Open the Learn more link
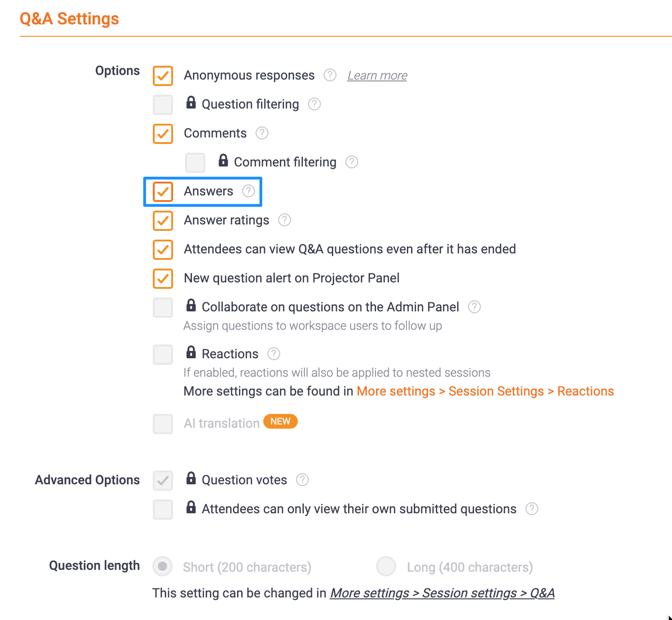 [x=377, y=75]
